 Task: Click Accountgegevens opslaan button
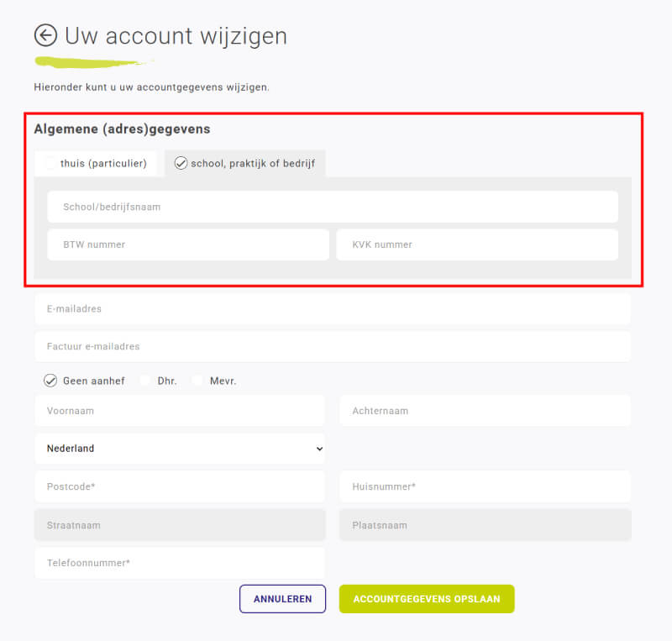(x=427, y=599)
